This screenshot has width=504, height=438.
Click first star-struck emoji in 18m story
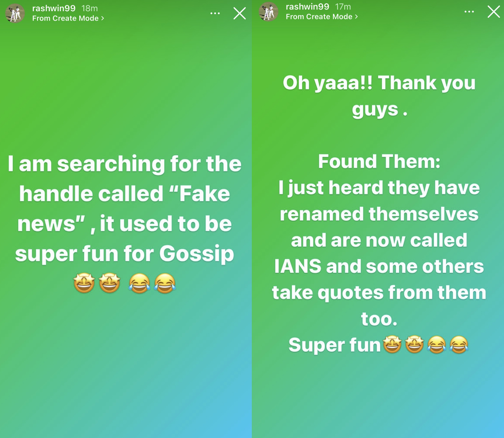click(x=84, y=284)
